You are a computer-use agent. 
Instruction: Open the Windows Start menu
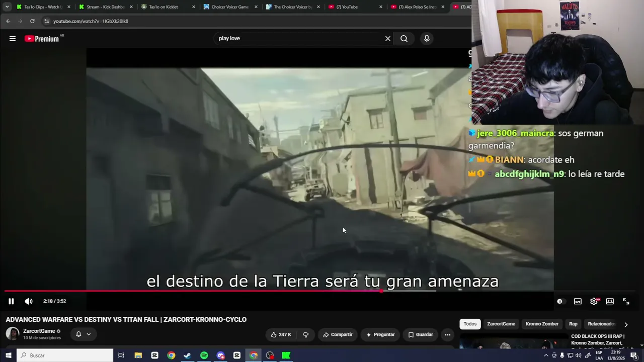tap(8, 355)
